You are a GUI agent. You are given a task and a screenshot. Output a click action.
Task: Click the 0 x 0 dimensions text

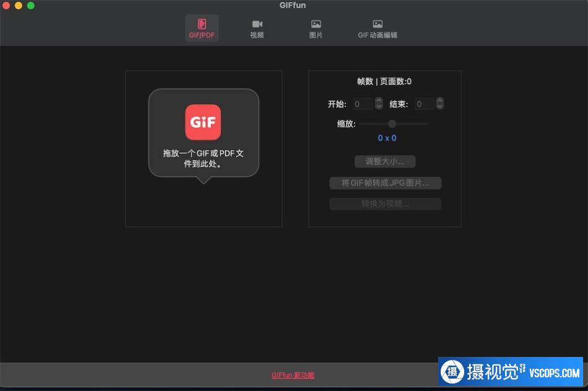click(387, 138)
